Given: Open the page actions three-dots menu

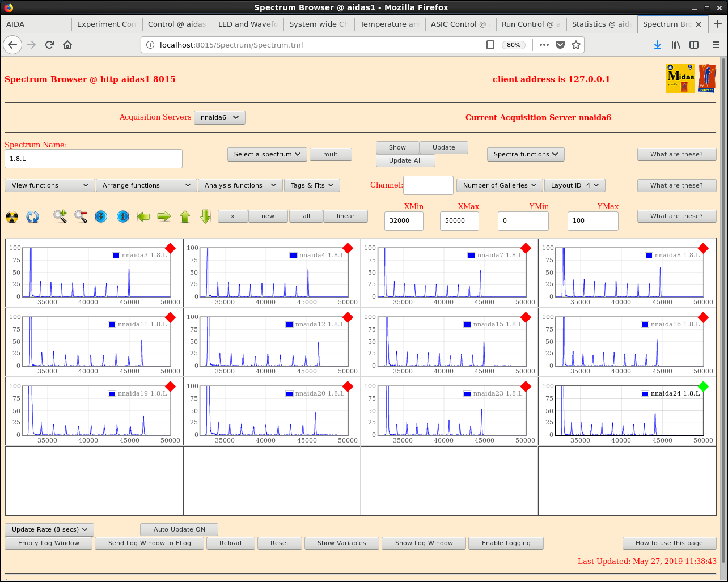Looking at the screenshot, I should coord(544,45).
